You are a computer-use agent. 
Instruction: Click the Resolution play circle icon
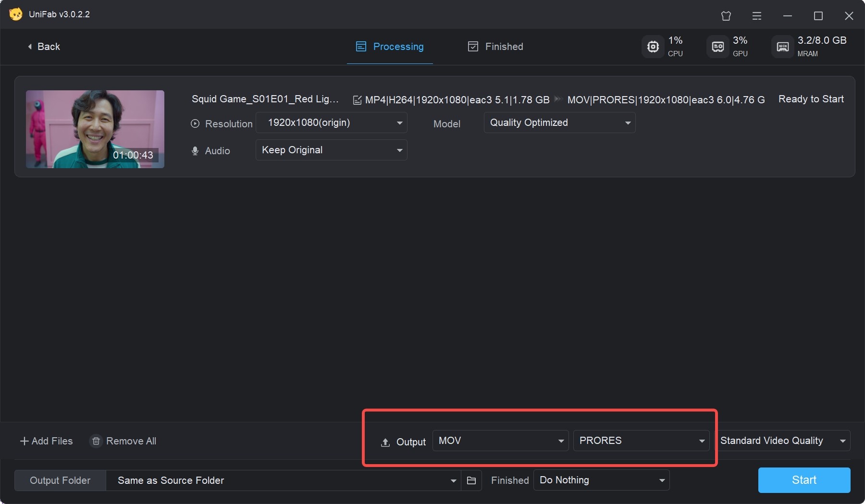pos(195,123)
